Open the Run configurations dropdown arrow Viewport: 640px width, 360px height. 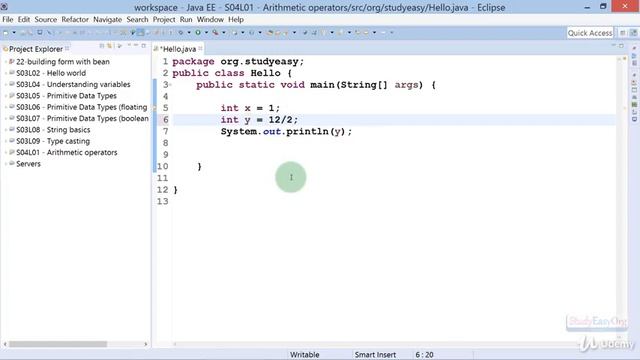click(206, 33)
